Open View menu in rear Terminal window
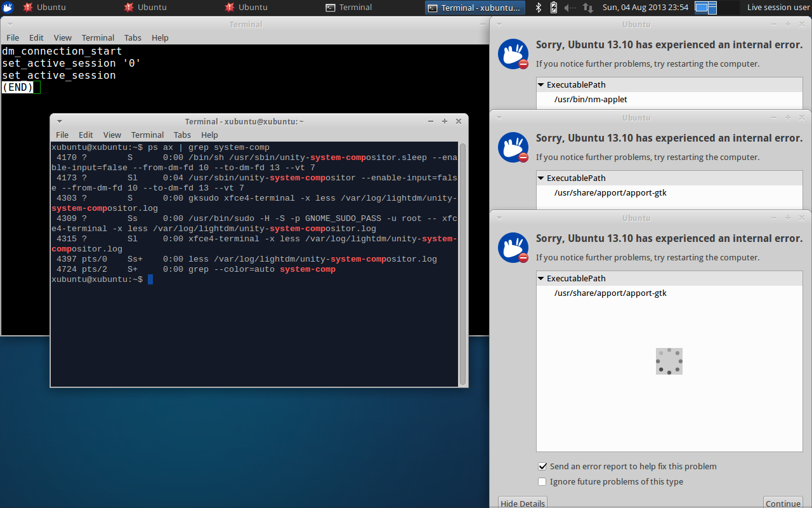The height and width of the screenshot is (508, 812). click(63, 37)
